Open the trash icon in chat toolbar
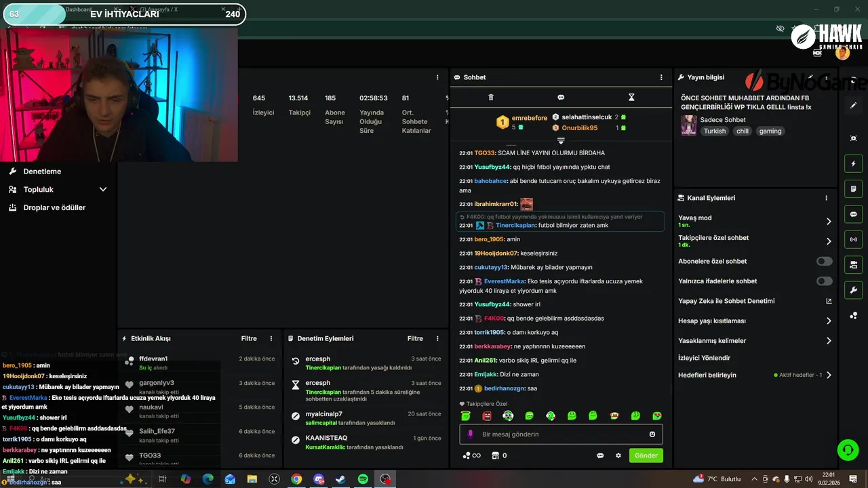Screen dimensions: 868x488 pos(491,98)
